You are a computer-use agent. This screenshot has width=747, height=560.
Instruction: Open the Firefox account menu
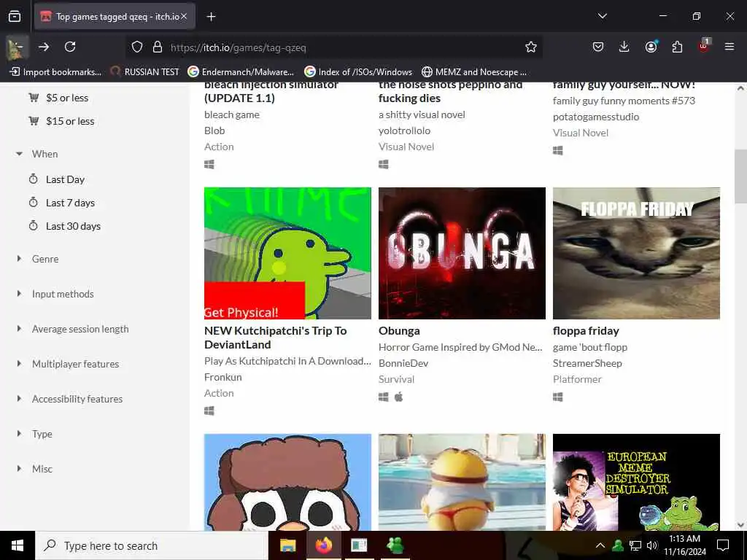[651, 47]
